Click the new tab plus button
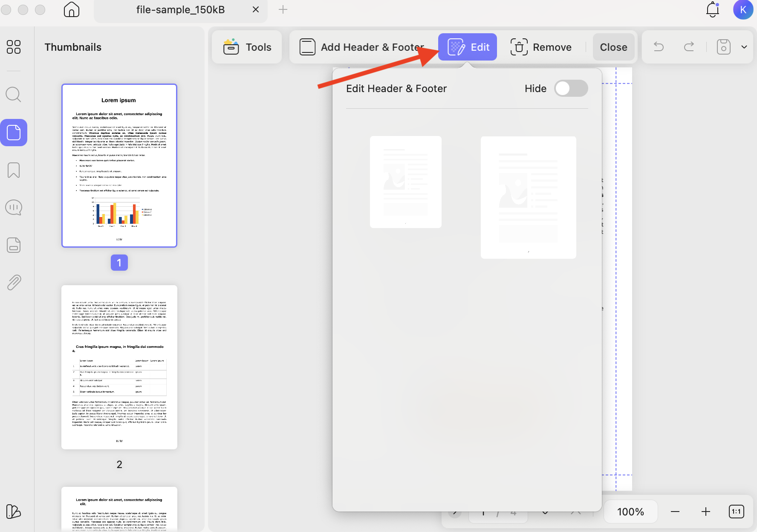 pos(283,9)
